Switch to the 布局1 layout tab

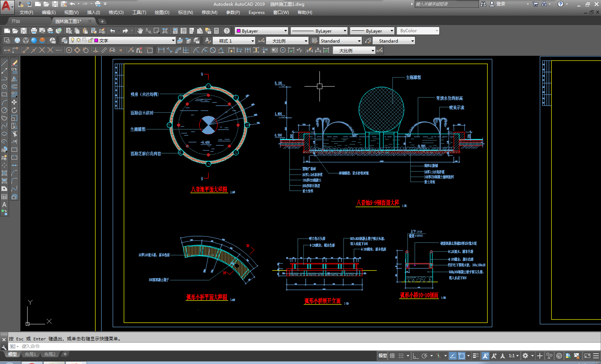[30, 354]
